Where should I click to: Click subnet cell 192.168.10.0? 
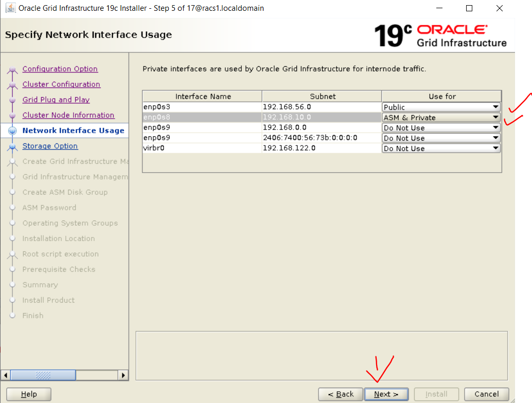[322, 117]
